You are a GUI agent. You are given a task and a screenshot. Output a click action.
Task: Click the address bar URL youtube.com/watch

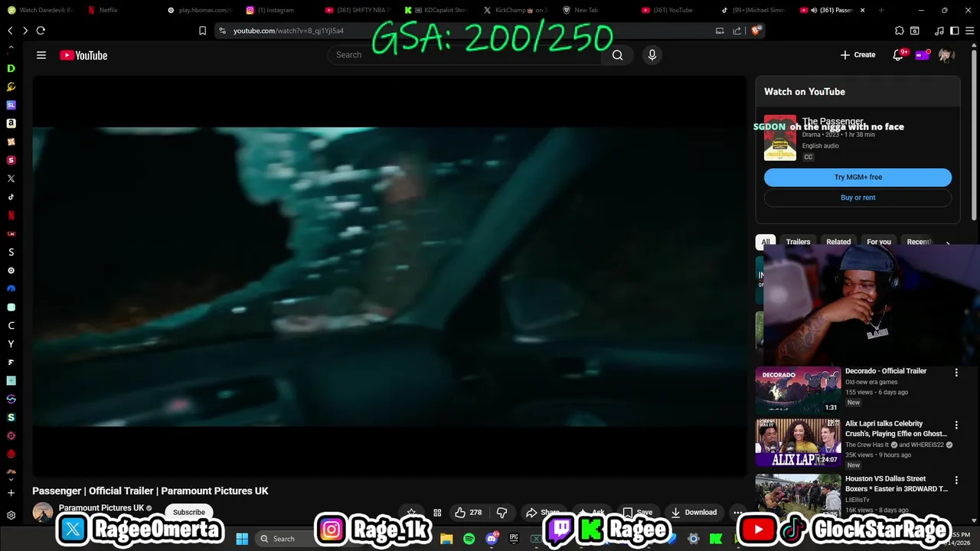(x=288, y=31)
